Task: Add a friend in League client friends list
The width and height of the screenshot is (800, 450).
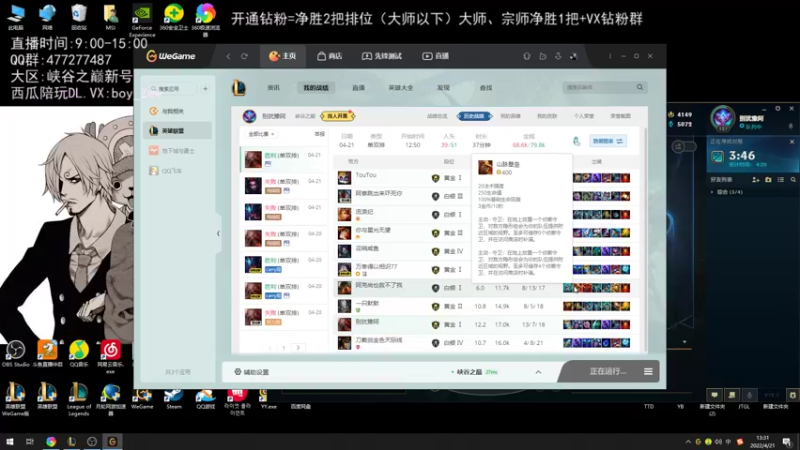Action: [756, 180]
